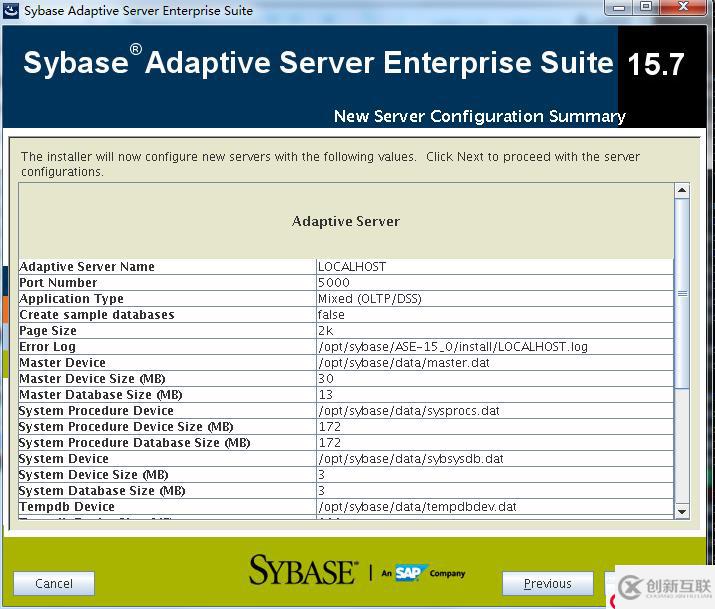
Task: Maximize the Sybase installer window
Action: (646, 7)
